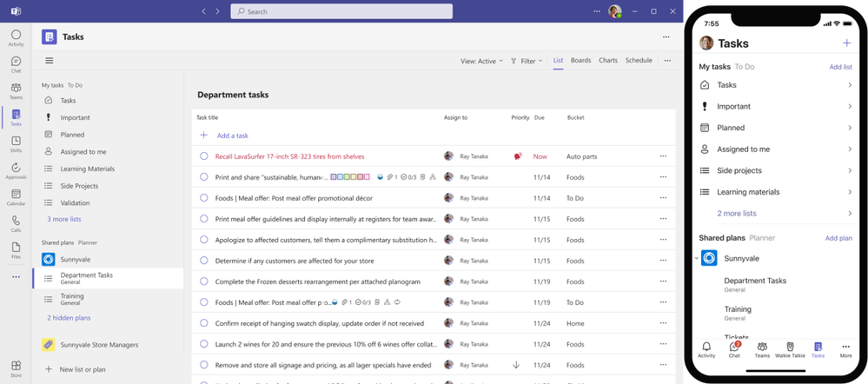Select Department Tasks plan in sidebar
This screenshot has width=868, height=384.
[x=108, y=278]
